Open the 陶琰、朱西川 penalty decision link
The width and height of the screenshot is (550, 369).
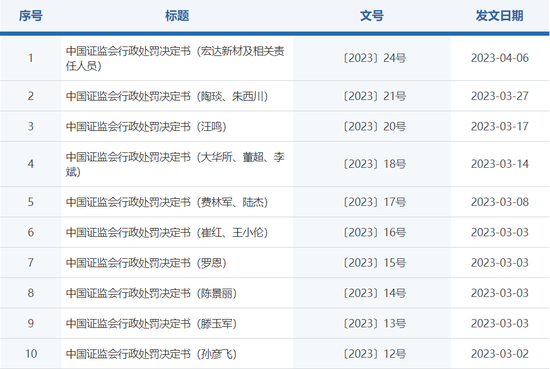tap(167, 96)
